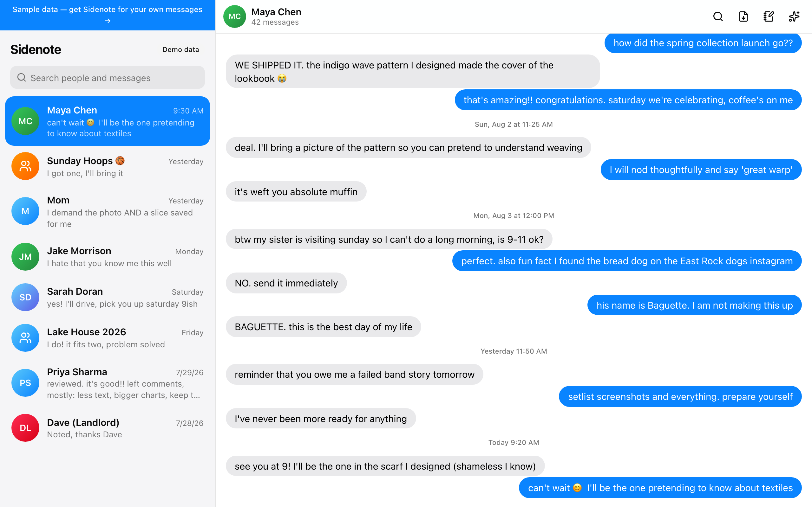Select the Sarah Doran conversation
Screen dimensions: 812x507
pyautogui.click(x=108, y=297)
